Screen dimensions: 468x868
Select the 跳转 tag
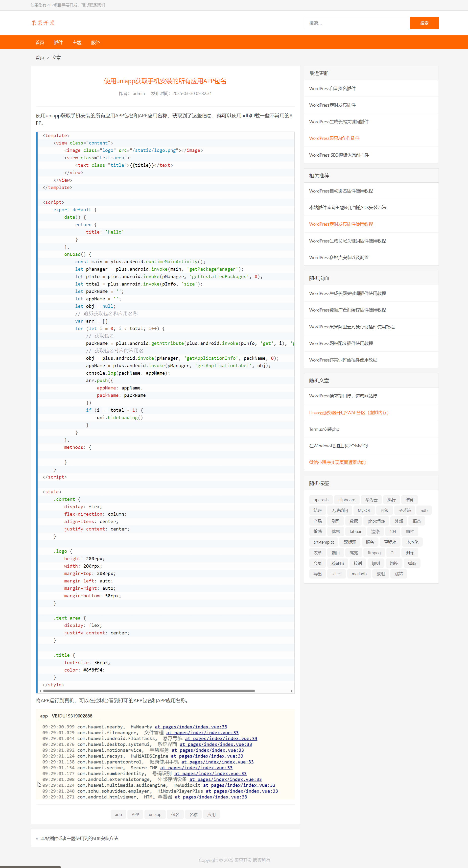point(398,574)
